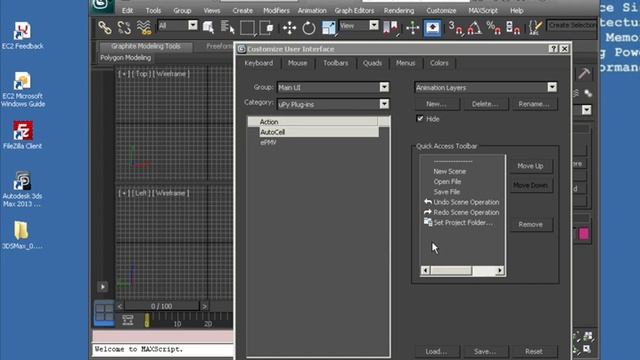Screen dimensions: 640x360
Task: Toggle Angle Snap icon
Action: [474, 28]
